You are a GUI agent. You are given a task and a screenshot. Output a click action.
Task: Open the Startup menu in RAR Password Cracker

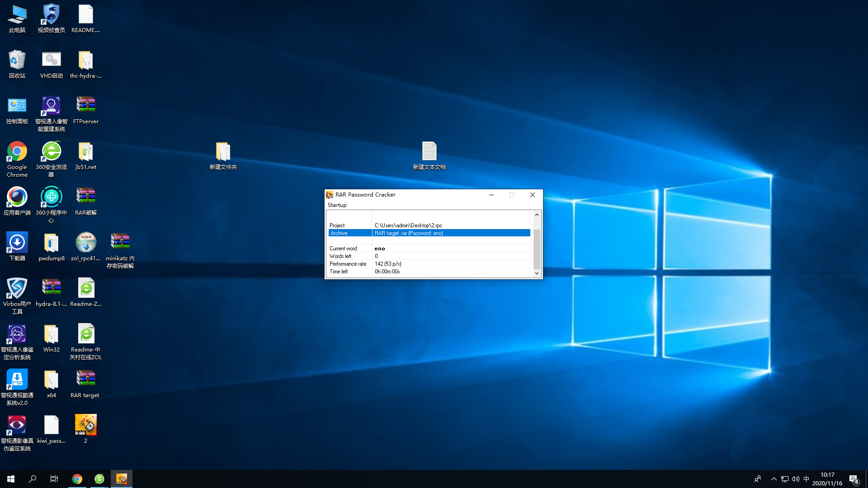tap(337, 205)
